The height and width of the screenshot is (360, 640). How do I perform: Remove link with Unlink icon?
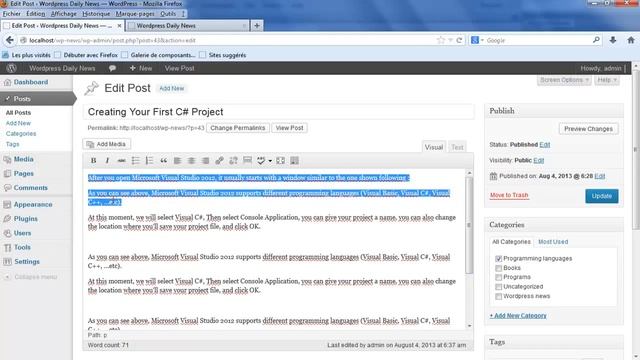pyautogui.click(x=233, y=161)
